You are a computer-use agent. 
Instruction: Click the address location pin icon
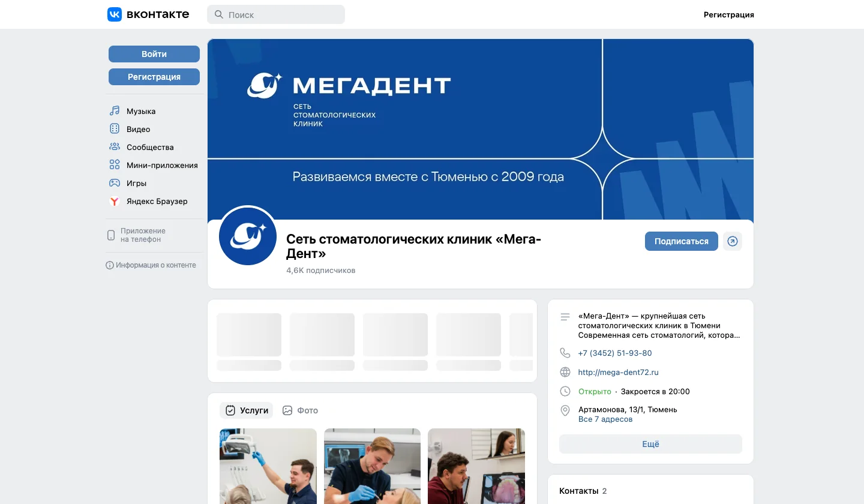pyautogui.click(x=565, y=410)
